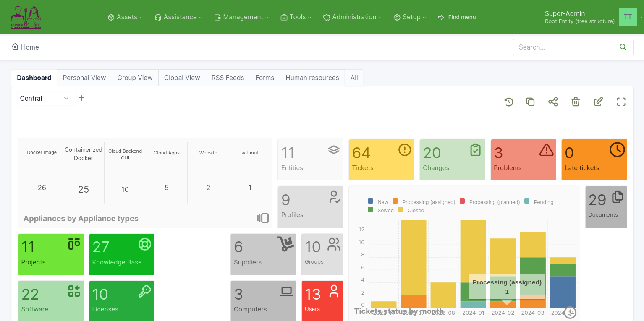Expand the Assets menu
This screenshot has width=644, height=321.
pyautogui.click(x=126, y=17)
